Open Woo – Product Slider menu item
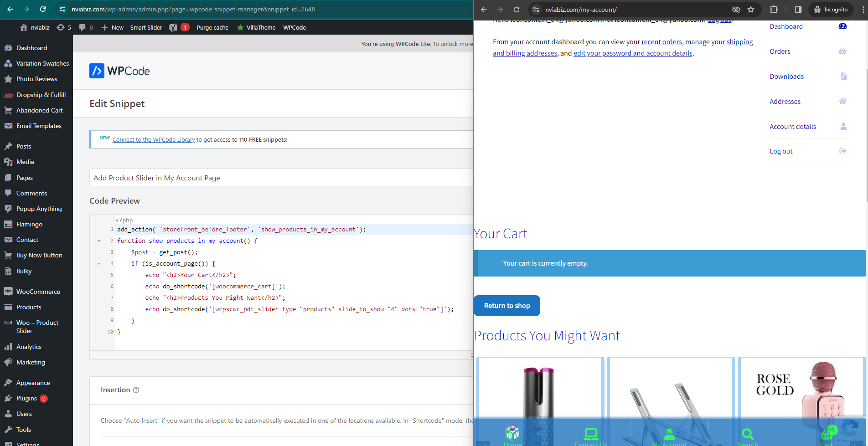The image size is (868, 446). point(36,327)
